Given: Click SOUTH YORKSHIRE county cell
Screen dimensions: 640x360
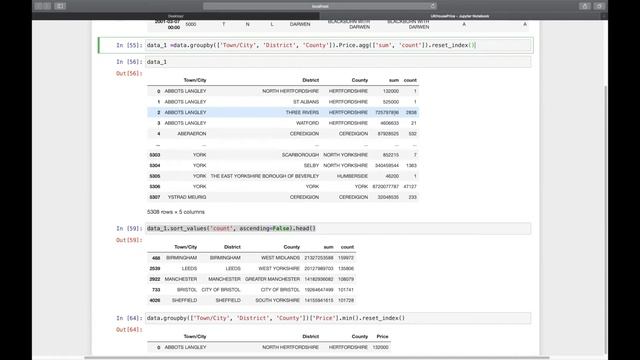Looking at the screenshot, I should pos(278,300).
